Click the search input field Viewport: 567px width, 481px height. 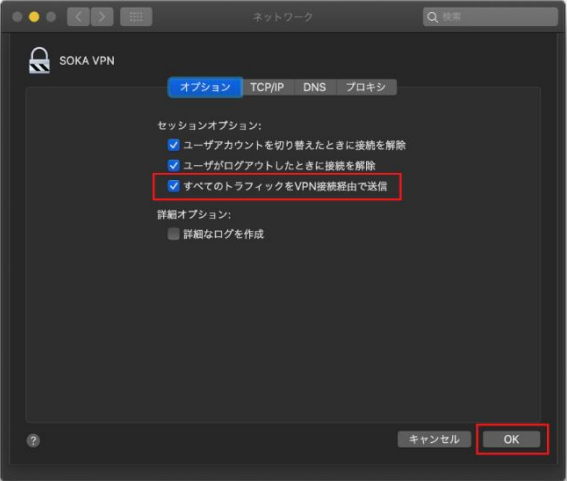pos(490,17)
